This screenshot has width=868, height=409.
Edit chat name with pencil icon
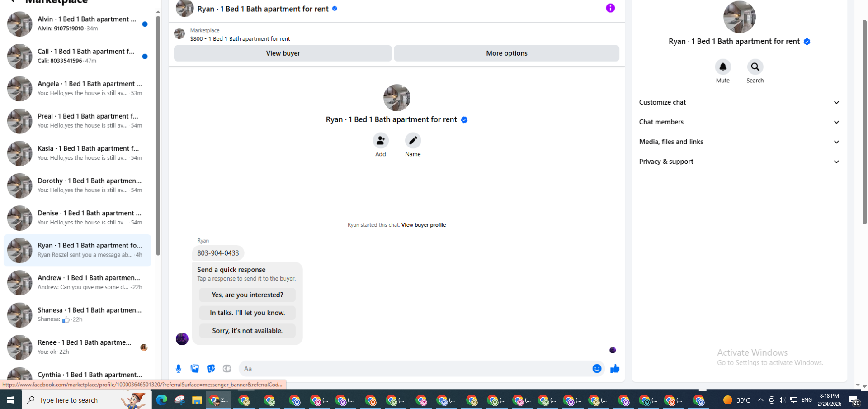(413, 141)
